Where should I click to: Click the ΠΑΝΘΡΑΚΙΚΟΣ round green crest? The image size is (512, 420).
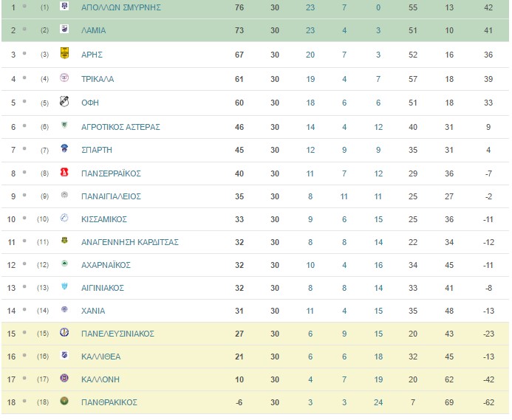coord(64,401)
